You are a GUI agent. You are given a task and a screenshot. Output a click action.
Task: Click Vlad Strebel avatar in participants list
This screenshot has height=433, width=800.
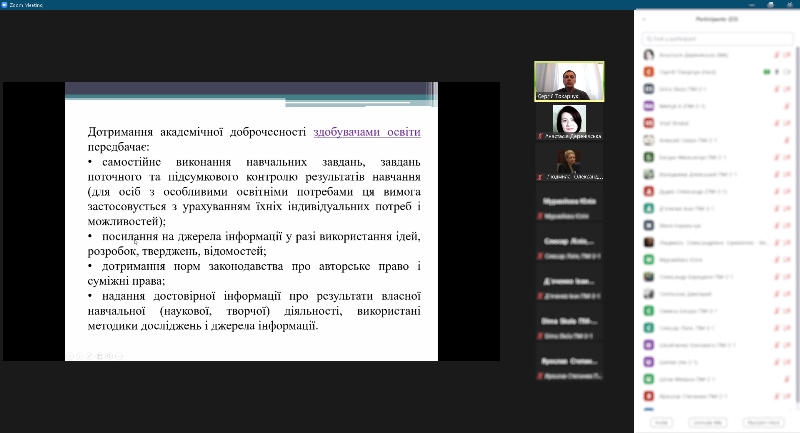coord(648,123)
